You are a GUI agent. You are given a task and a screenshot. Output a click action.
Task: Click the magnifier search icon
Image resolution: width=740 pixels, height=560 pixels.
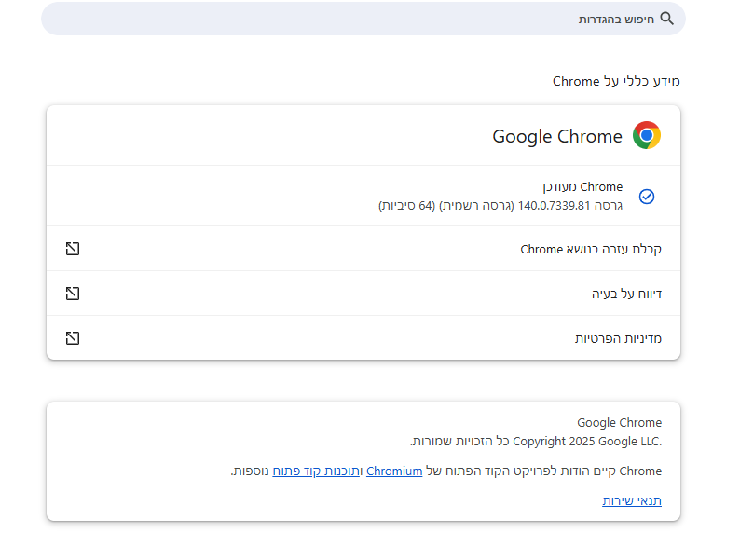coord(666,19)
